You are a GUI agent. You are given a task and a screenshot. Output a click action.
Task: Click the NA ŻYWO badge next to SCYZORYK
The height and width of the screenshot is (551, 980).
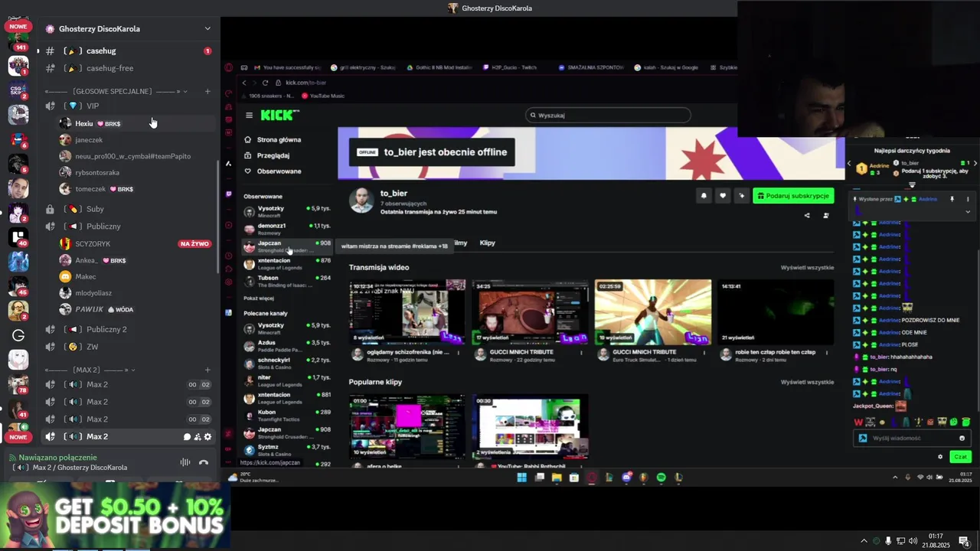pyautogui.click(x=194, y=244)
